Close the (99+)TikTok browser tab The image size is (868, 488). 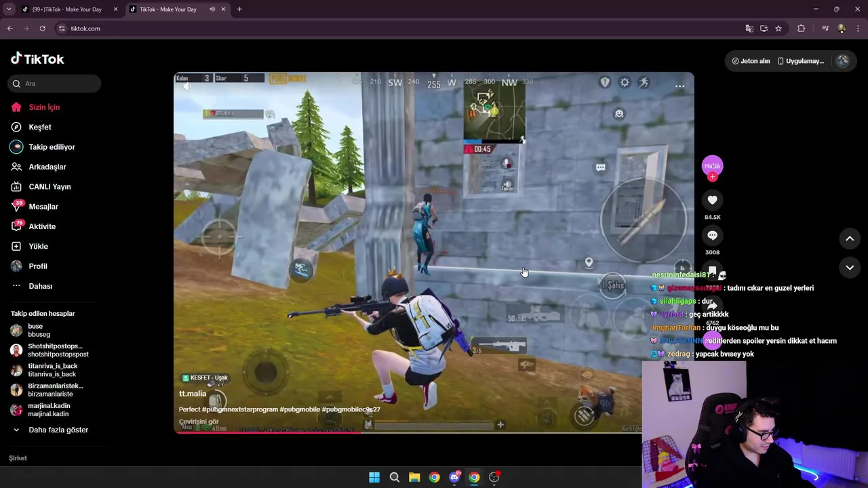point(115,9)
